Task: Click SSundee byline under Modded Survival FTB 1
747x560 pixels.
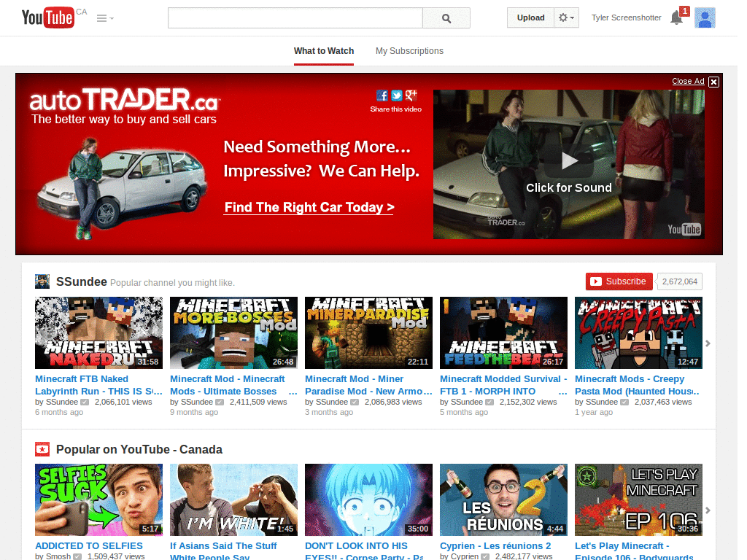Action: pos(466,402)
